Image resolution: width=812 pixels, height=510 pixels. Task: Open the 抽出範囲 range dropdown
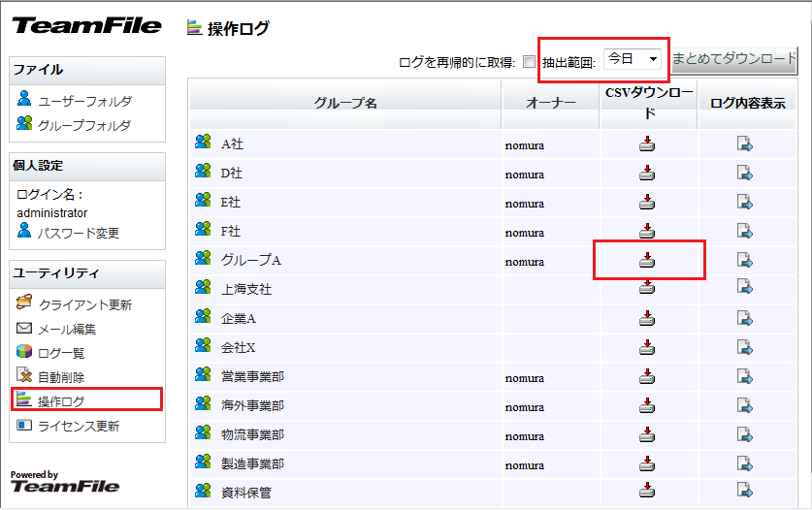633,59
